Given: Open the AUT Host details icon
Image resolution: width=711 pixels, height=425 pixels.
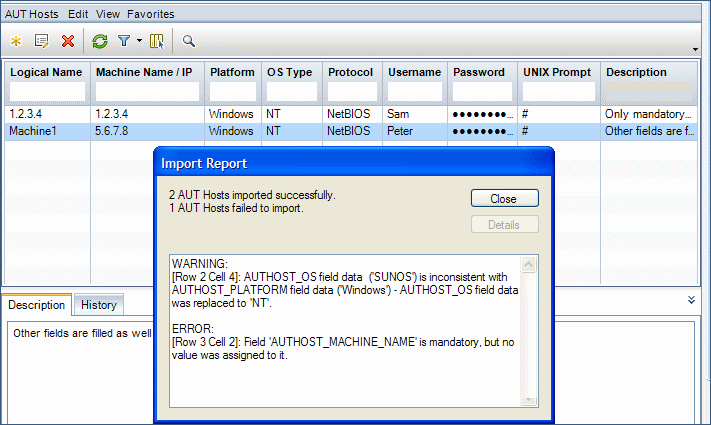Looking at the screenshot, I should coord(42,41).
